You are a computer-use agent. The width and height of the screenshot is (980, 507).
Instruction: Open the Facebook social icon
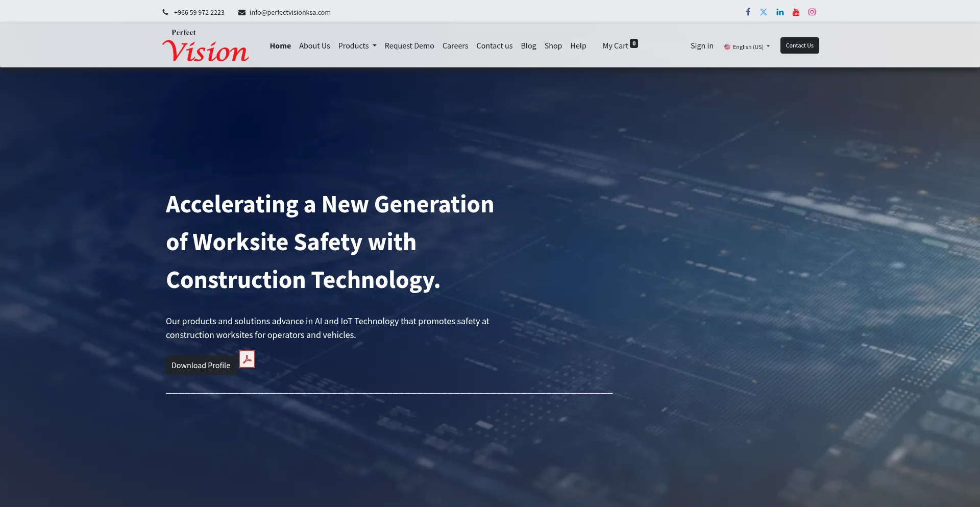tap(748, 12)
